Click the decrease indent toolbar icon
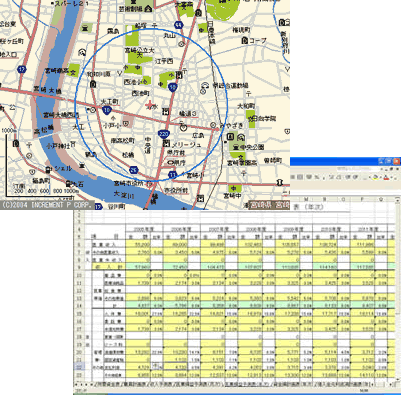The width and height of the screenshot is (401, 395). pyautogui.click(x=348, y=177)
